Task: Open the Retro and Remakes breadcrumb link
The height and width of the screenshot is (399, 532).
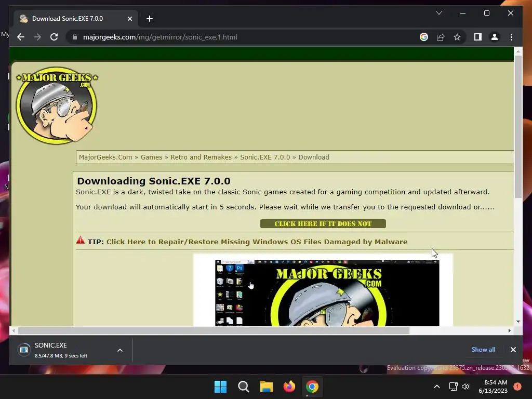Action: pos(201,157)
